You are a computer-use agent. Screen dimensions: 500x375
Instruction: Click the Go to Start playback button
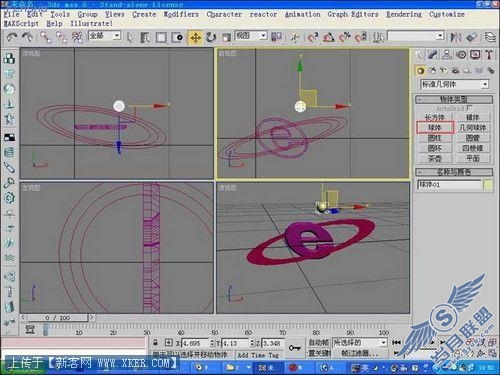tap(396, 342)
